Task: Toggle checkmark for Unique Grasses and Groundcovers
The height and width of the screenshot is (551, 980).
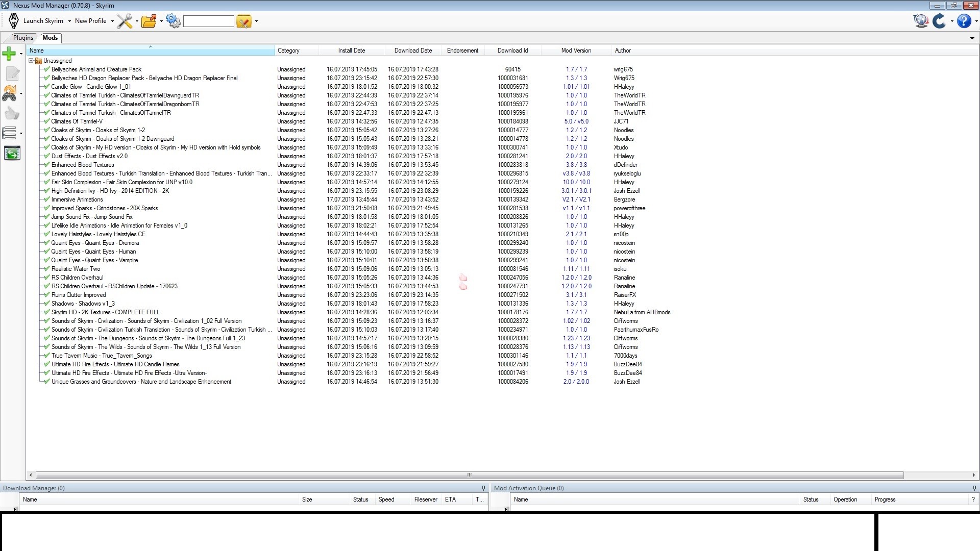Action: click(x=46, y=382)
